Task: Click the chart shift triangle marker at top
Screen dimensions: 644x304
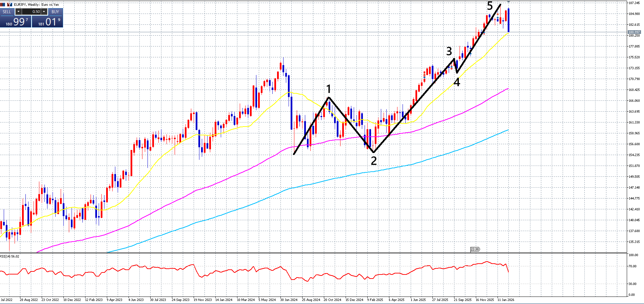Action: (x=508, y=2)
